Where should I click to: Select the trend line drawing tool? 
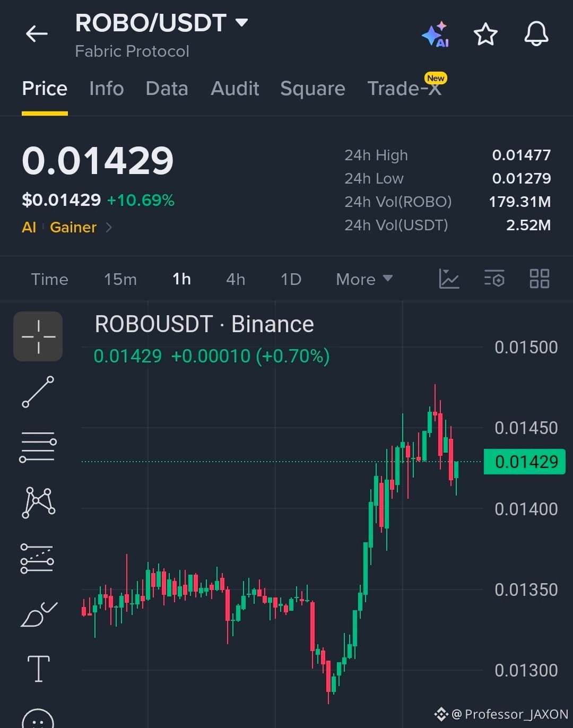pyautogui.click(x=38, y=392)
